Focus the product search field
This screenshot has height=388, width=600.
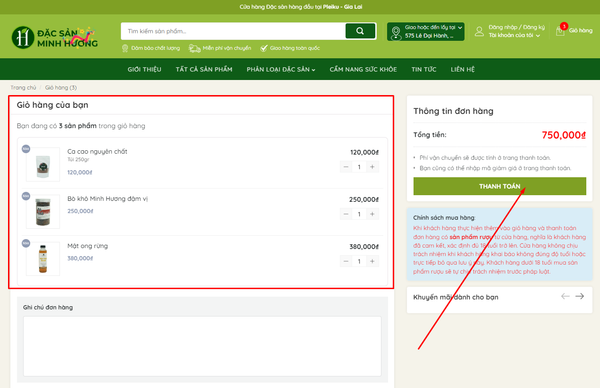click(x=233, y=31)
